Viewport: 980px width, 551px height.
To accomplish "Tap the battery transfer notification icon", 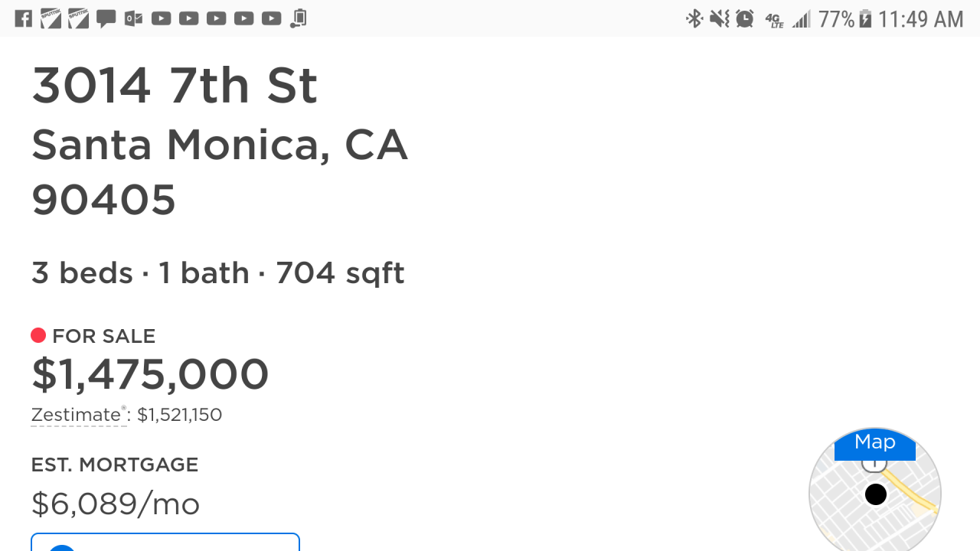I will tap(299, 18).
